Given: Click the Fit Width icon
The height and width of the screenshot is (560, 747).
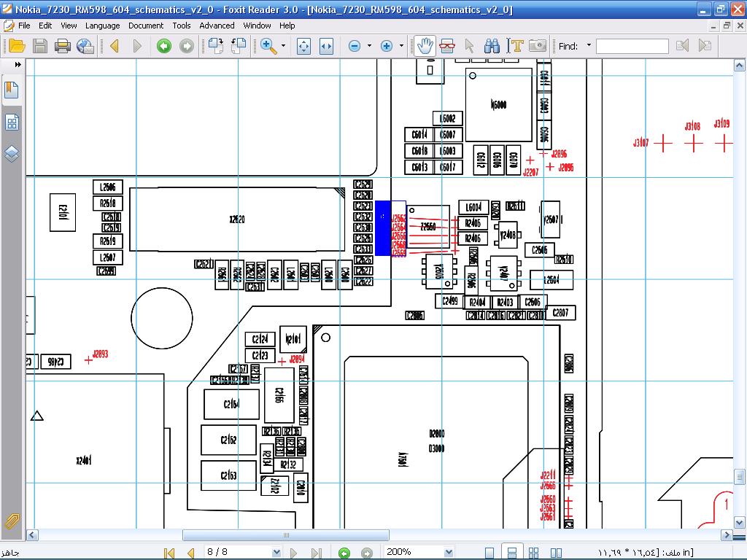Looking at the screenshot, I should [326, 46].
